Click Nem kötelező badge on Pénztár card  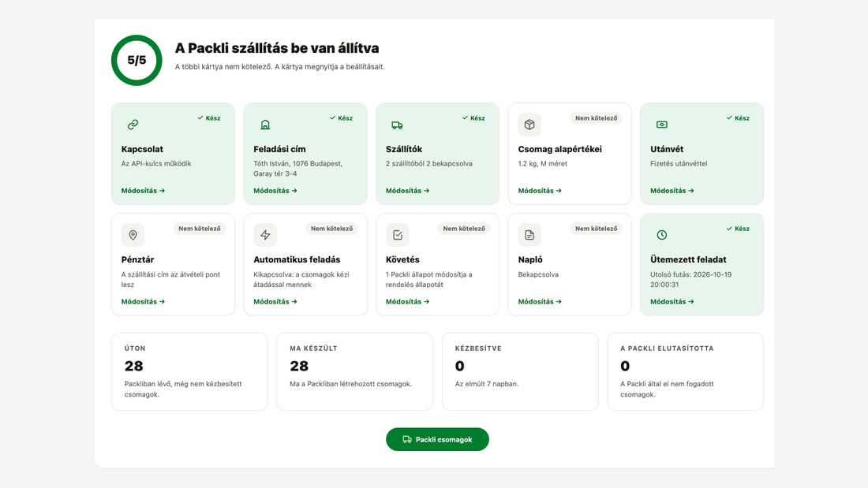tap(200, 229)
